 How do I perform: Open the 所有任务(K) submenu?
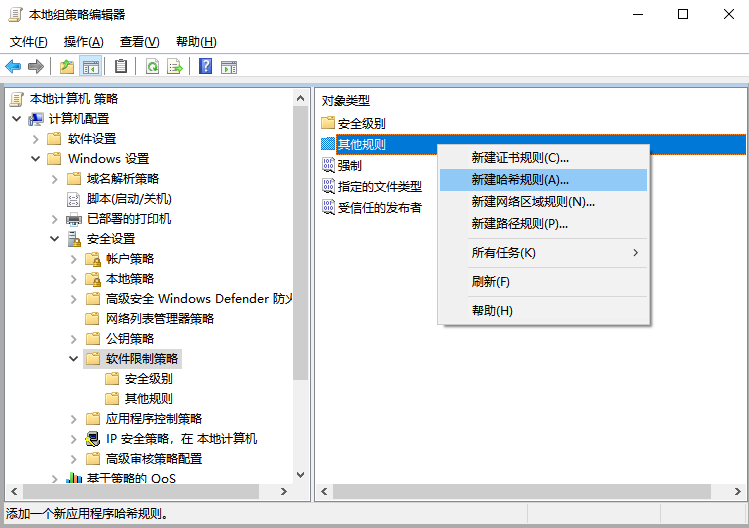pos(543,253)
